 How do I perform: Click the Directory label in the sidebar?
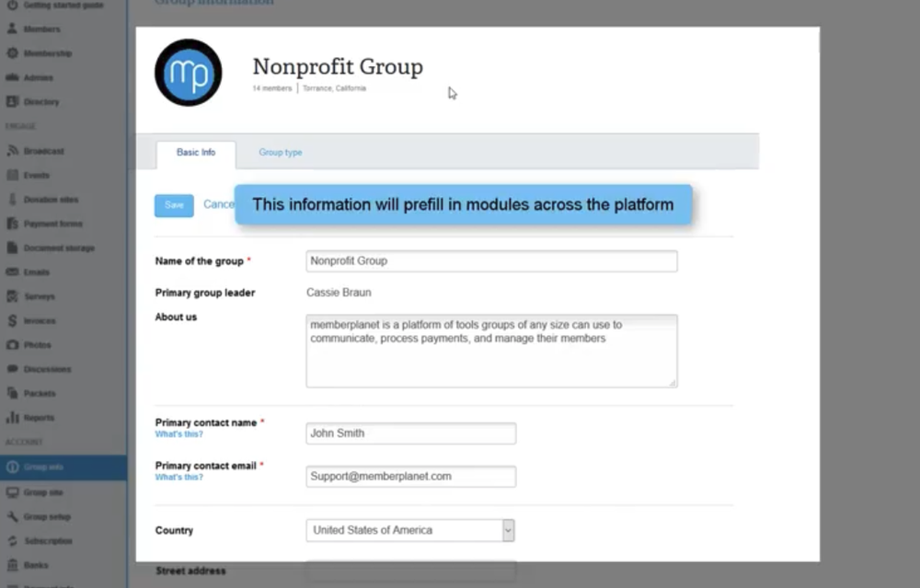[x=41, y=102]
